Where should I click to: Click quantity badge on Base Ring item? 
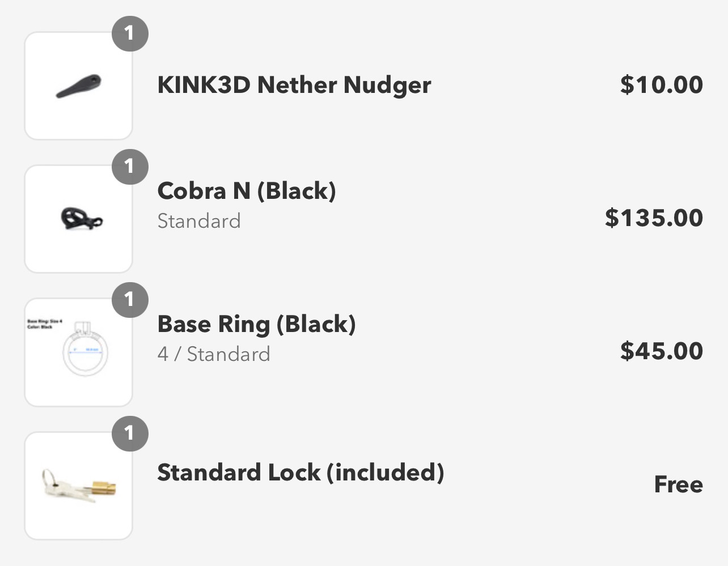tap(130, 300)
